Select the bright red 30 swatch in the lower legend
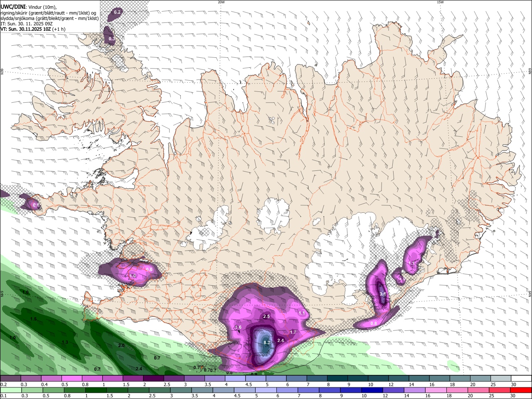 coord(521,390)
